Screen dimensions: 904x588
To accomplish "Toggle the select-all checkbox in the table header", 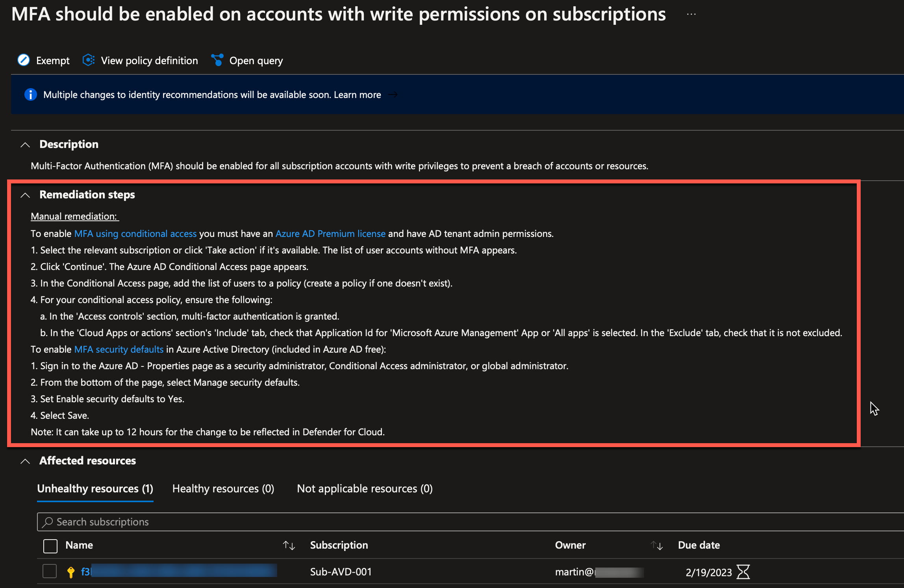I will click(x=50, y=546).
